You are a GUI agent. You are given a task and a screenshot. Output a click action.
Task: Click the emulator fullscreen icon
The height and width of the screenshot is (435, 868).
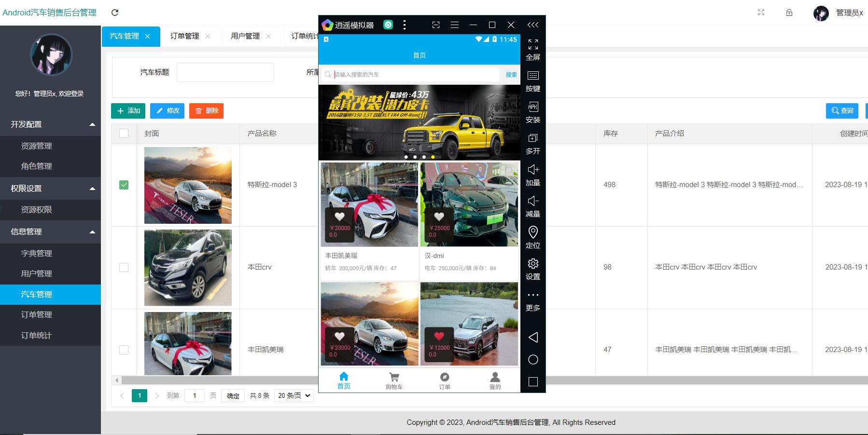(x=533, y=45)
